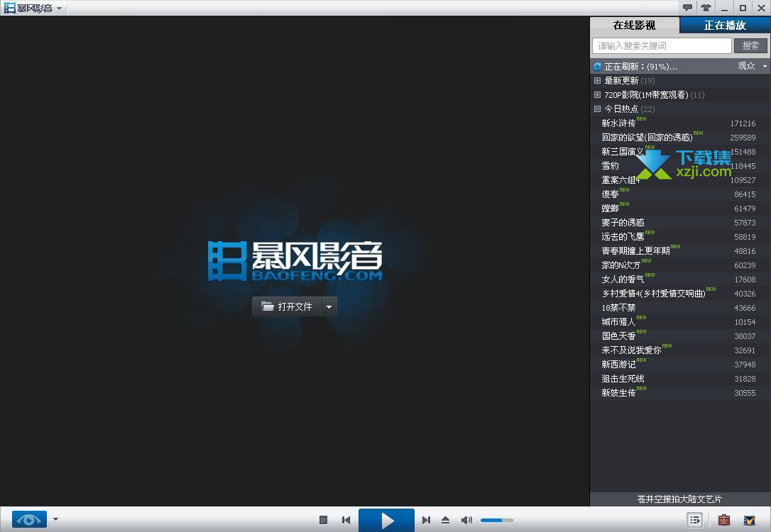Screen dimensions: 771x532
Task: Select 远去的飞鹰 in the hot list
Action: coord(623,237)
